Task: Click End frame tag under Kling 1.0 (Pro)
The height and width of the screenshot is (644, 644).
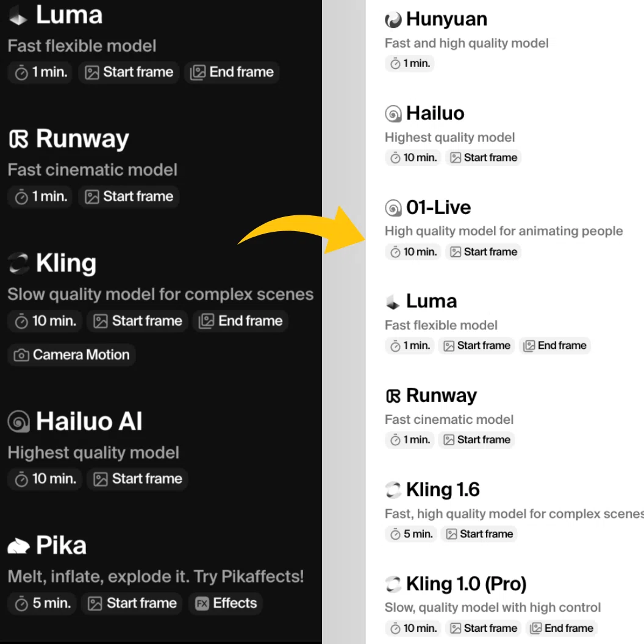Action: [562, 628]
